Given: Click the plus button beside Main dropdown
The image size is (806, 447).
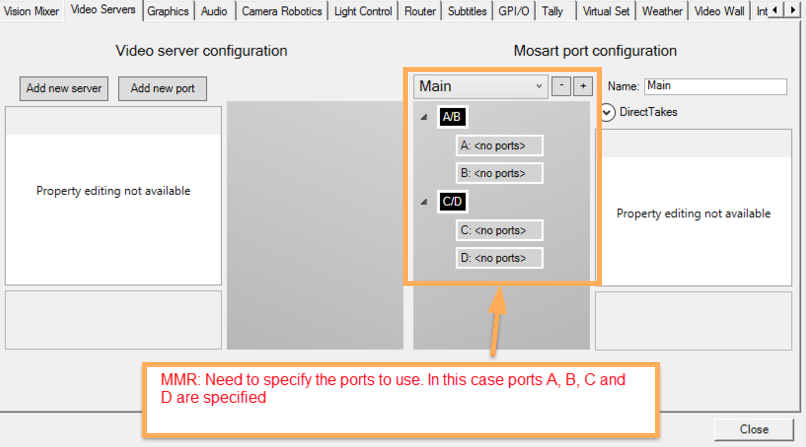Looking at the screenshot, I should 582,87.
